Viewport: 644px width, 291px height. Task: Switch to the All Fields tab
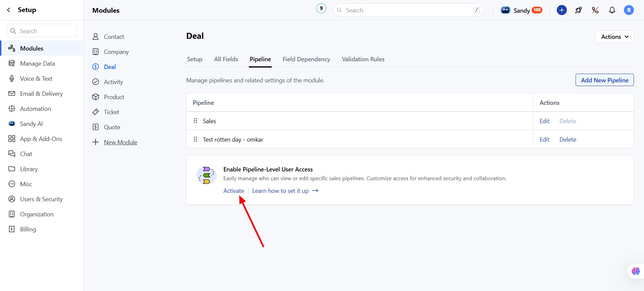pos(226,59)
